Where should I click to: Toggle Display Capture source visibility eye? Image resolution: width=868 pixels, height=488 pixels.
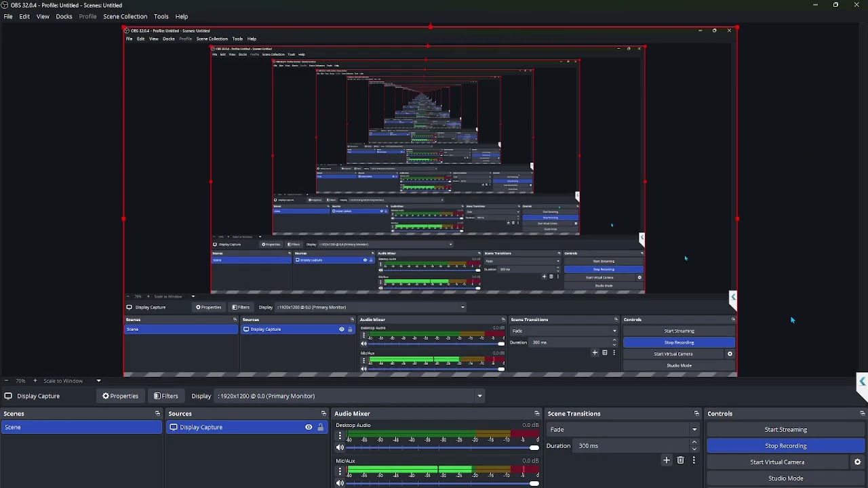click(309, 427)
